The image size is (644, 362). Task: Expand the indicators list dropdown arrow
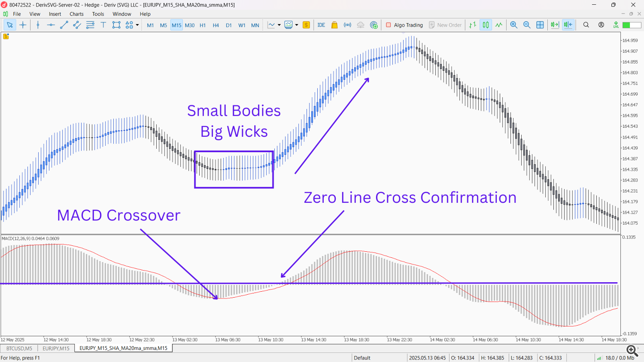(297, 25)
